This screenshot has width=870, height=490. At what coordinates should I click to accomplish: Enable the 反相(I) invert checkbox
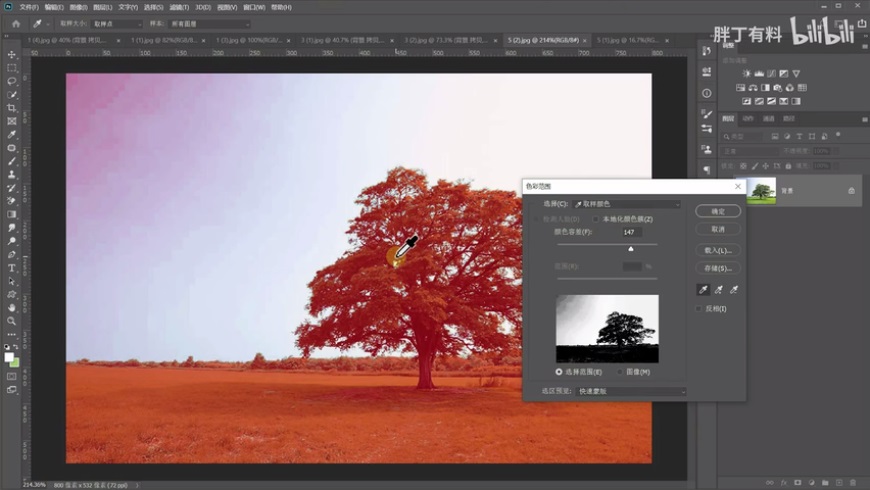[699, 309]
